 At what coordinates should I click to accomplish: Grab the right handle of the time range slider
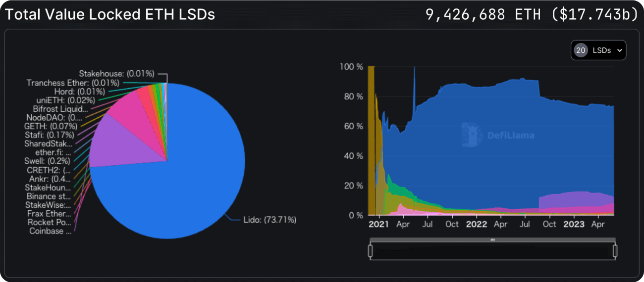click(615, 251)
